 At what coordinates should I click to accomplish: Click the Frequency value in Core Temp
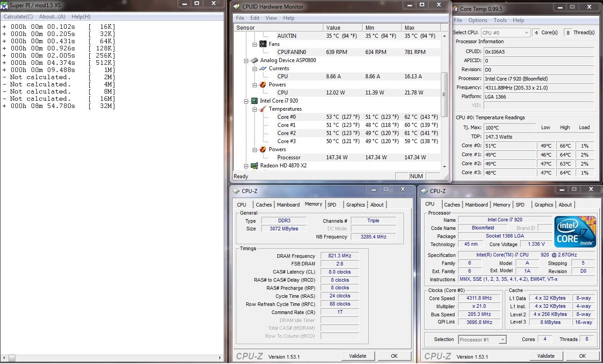(x=539, y=87)
